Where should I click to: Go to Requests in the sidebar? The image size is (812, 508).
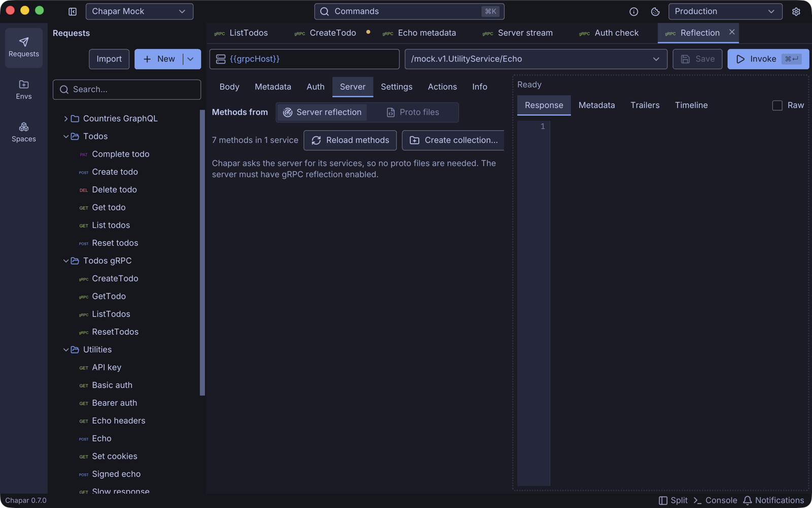pyautogui.click(x=24, y=47)
